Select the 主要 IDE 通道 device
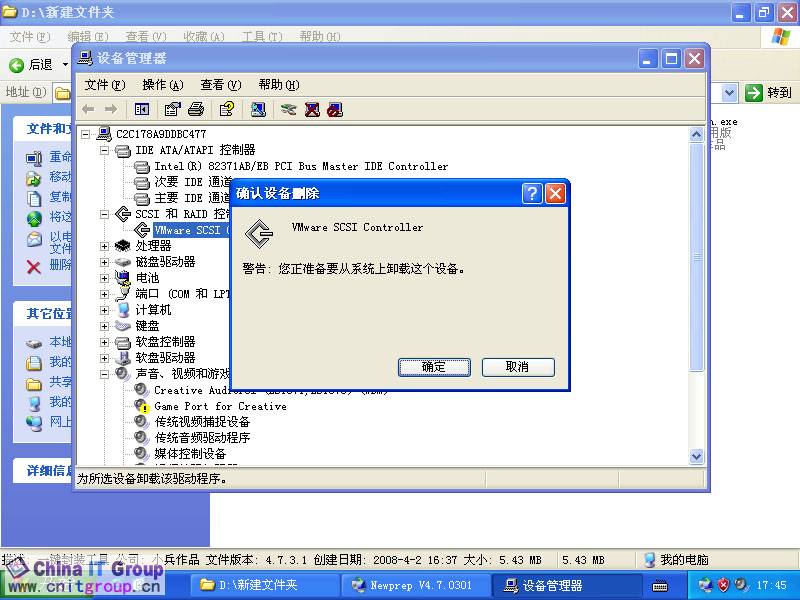This screenshot has height=600, width=800. coord(192,198)
